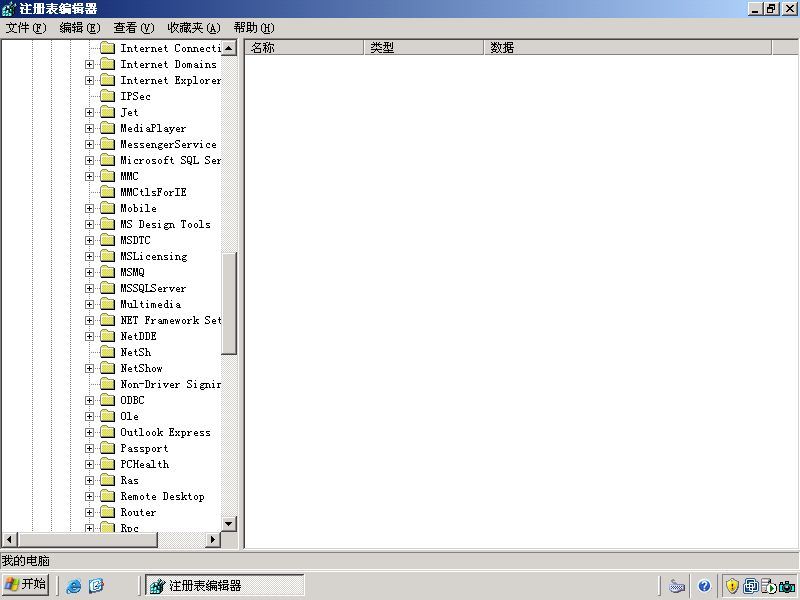
Task: Click the registry editor title bar icon
Action: point(9,9)
